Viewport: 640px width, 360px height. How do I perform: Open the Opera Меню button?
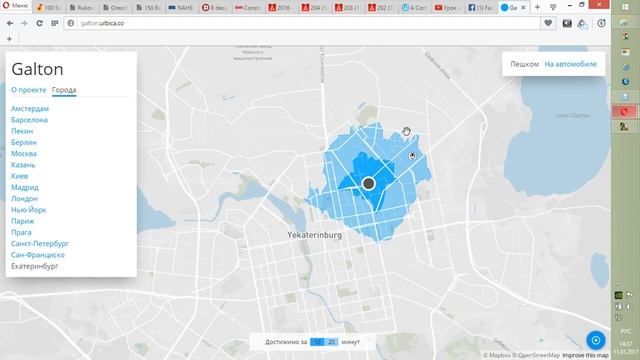pos(16,6)
